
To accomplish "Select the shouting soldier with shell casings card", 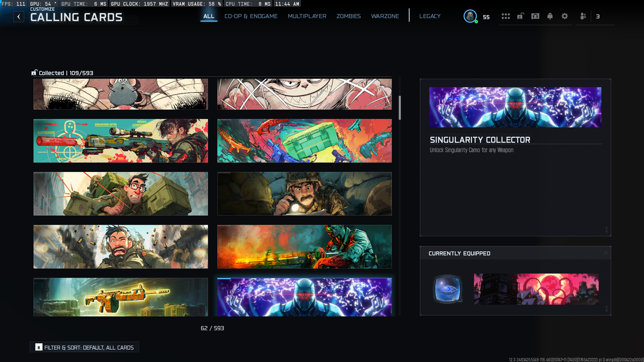I will click(121, 246).
